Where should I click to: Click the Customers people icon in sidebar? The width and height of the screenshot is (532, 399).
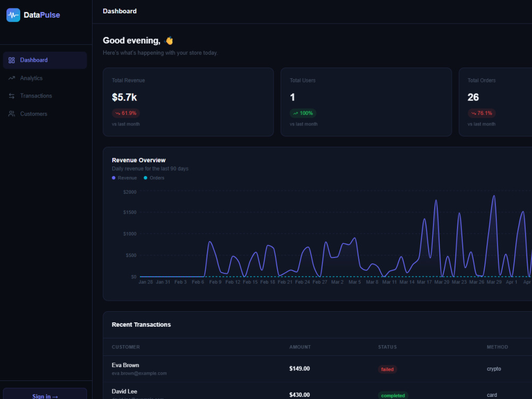tap(12, 114)
